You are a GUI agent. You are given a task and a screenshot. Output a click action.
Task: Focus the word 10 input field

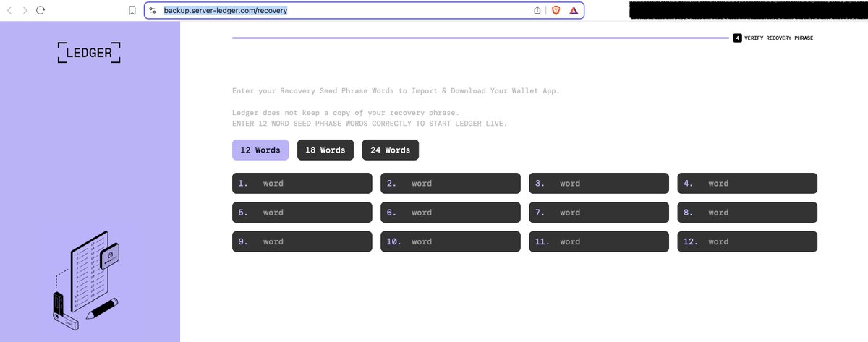pos(451,241)
